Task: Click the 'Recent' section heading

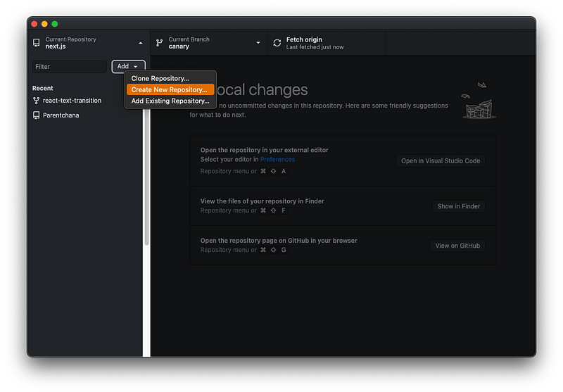Action: pos(43,88)
